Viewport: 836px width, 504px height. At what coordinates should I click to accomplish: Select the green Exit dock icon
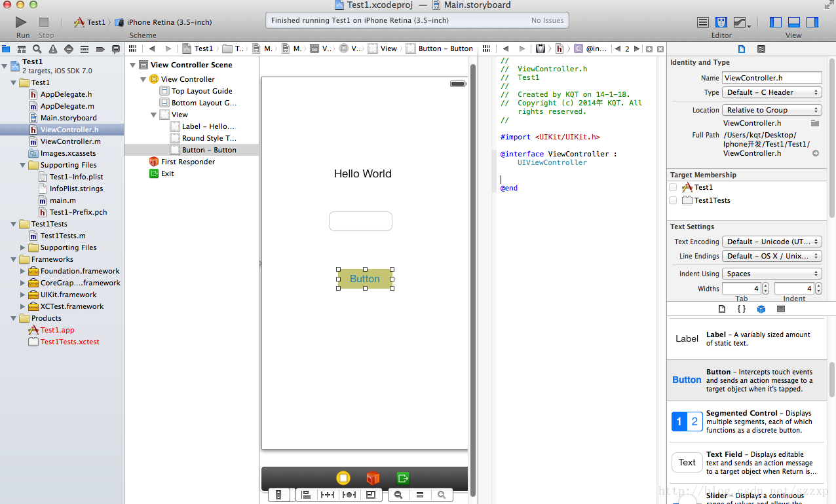tap(403, 478)
